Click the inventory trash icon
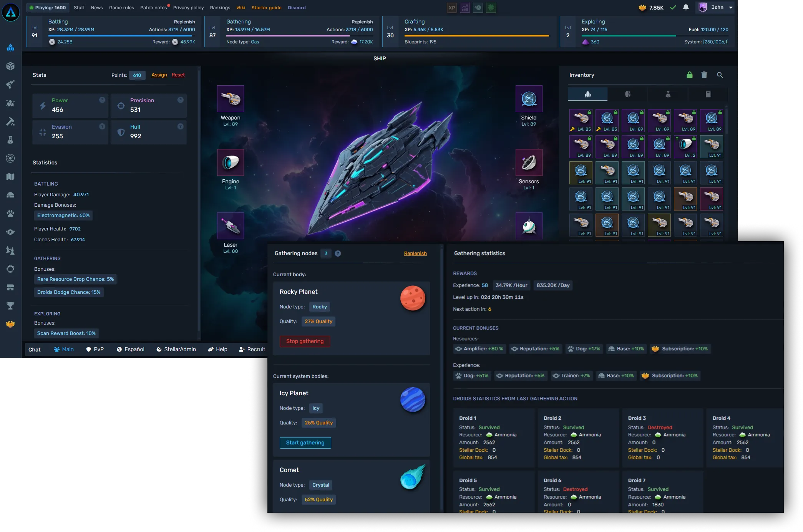 pyautogui.click(x=704, y=75)
